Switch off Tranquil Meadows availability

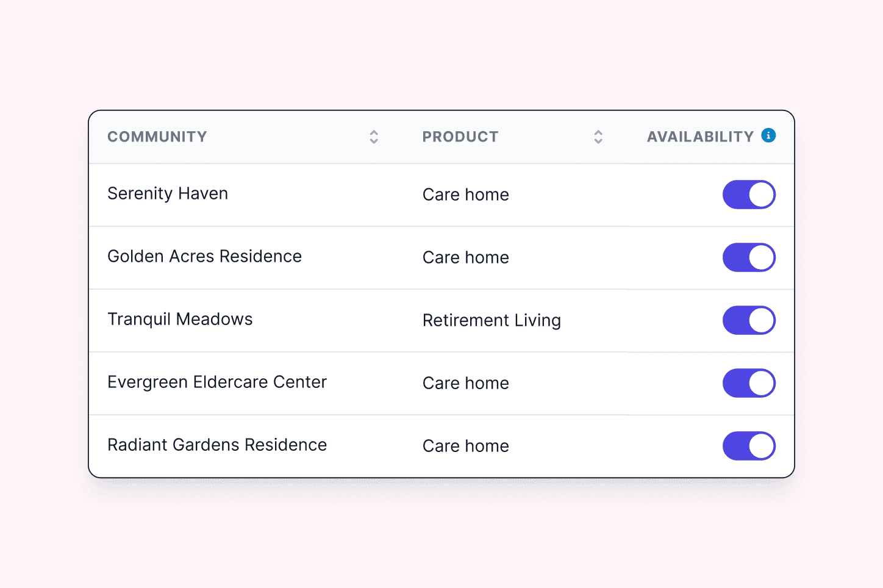(x=749, y=320)
